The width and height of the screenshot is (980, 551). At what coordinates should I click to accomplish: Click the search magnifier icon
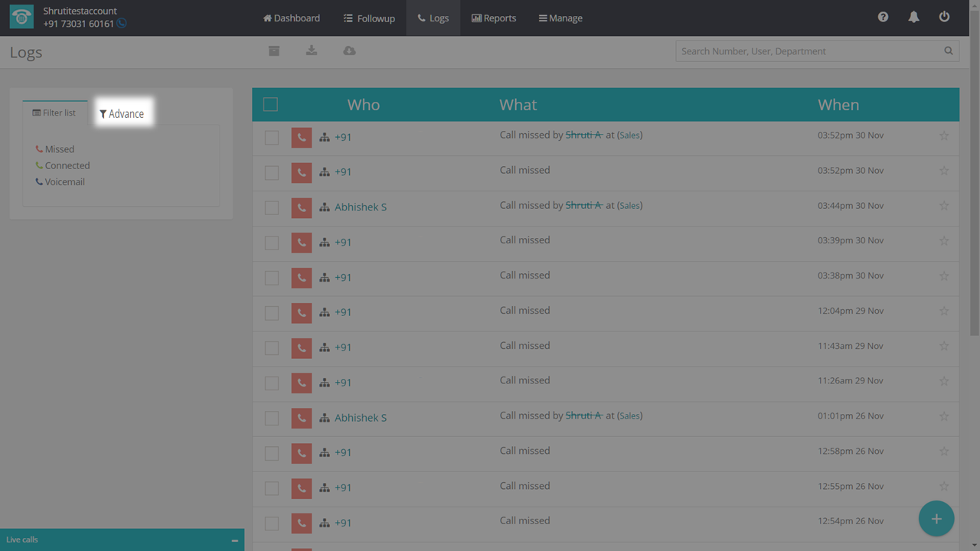[948, 51]
